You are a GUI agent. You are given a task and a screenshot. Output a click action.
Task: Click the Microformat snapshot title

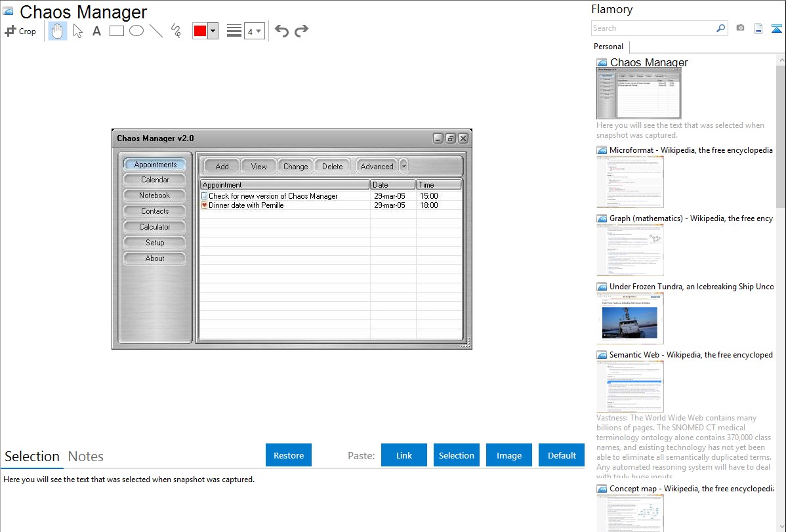tap(691, 150)
